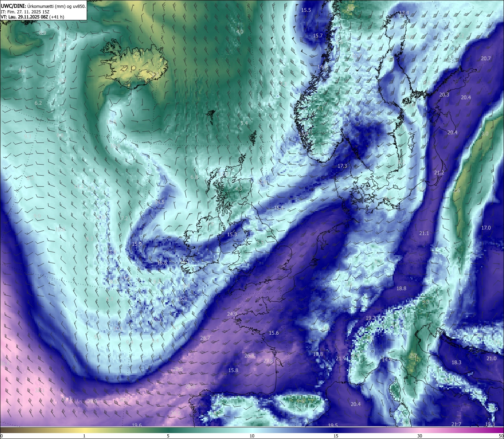Screen dimensions: 504x439
Task: Click the map value "15.0"
Action: [x=182, y=299]
